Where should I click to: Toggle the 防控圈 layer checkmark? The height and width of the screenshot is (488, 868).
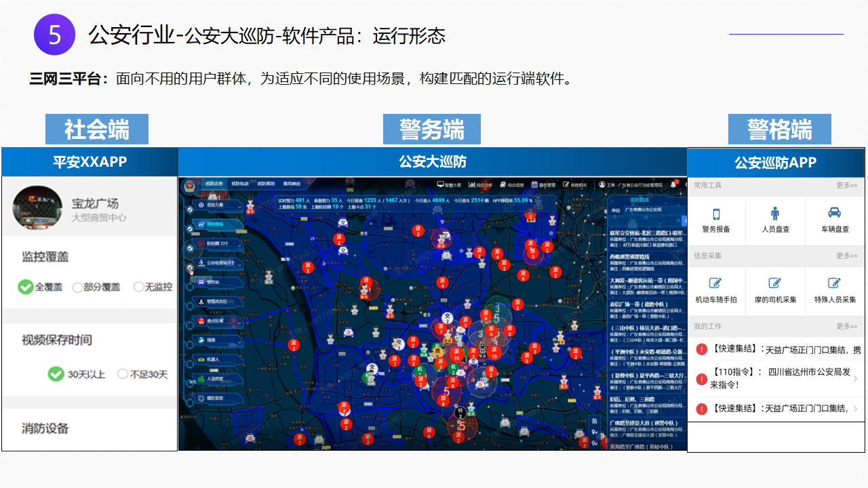190,248
